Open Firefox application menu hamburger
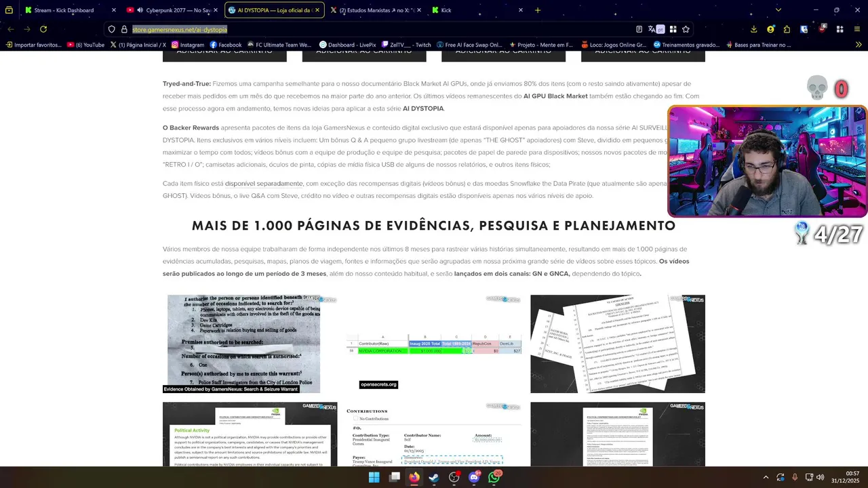This screenshot has width=868, height=488. (x=857, y=29)
